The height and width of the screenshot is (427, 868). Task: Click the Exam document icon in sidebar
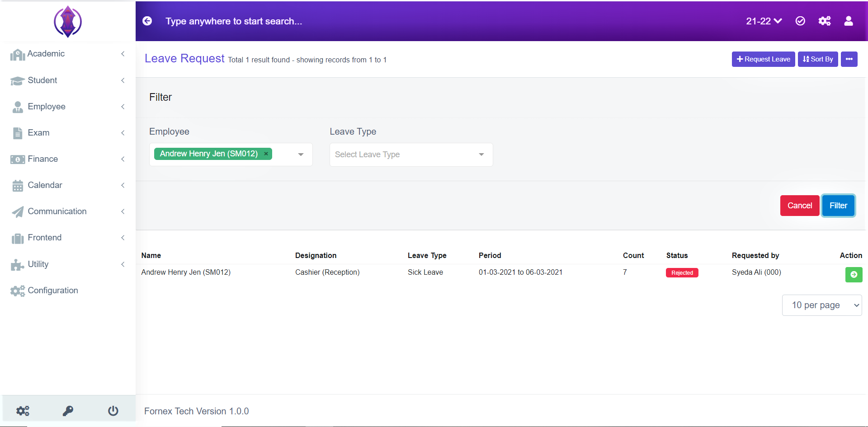pyautogui.click(x=18, y=133)
